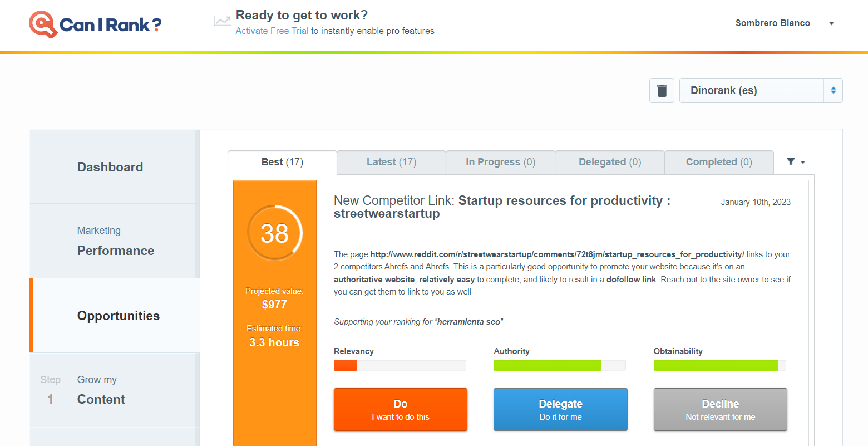
Task: Click the Ready to get to work heading
Action: coord(302,15)
